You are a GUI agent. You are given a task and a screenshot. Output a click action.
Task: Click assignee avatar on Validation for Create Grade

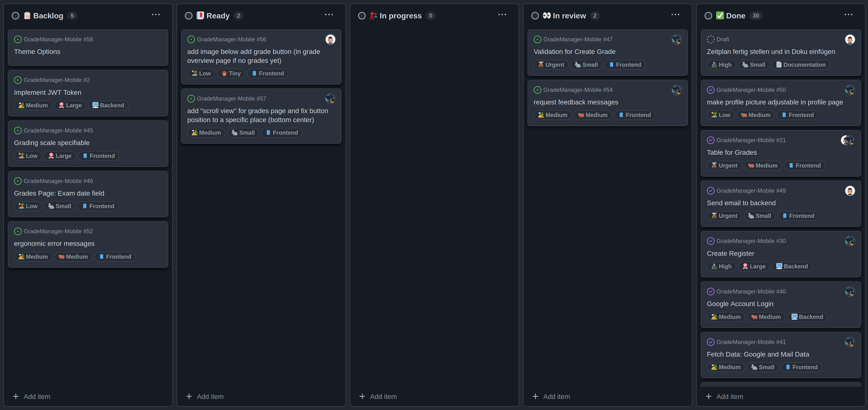pos(677,39)
